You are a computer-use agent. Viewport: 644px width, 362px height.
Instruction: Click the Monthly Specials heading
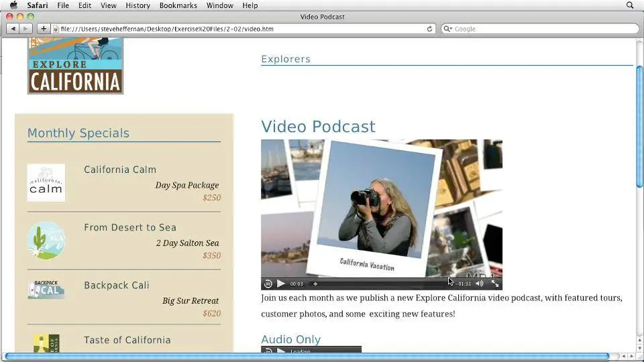click(78, 133)
